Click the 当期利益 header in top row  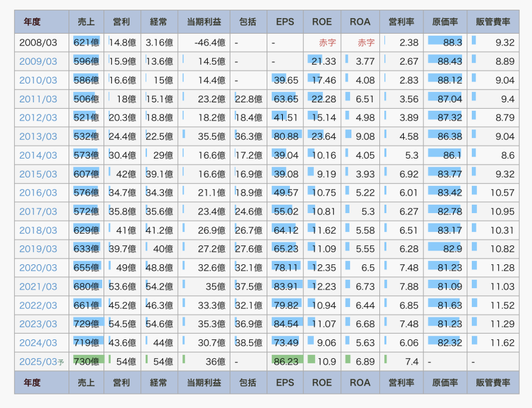[x=203, y=21]
